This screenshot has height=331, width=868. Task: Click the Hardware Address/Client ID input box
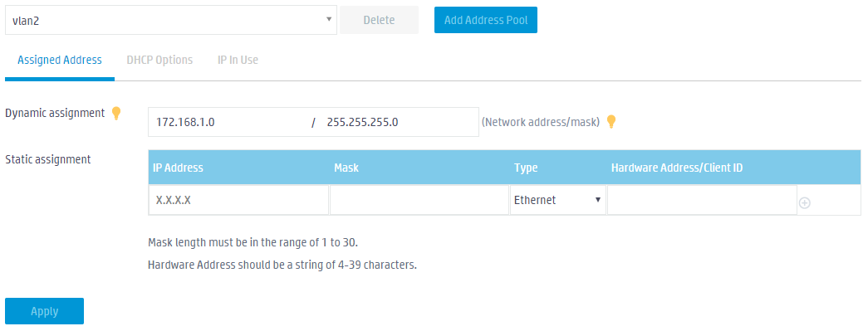click(702, 200)
